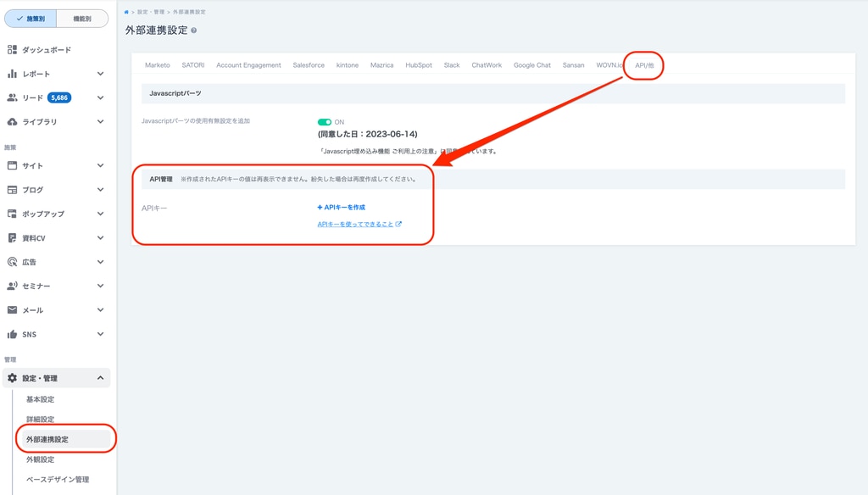Image resolution: width=868 pixels, height=495 pixels.
Task: Click the lead count badge 5,686
Action: [59, 98]
